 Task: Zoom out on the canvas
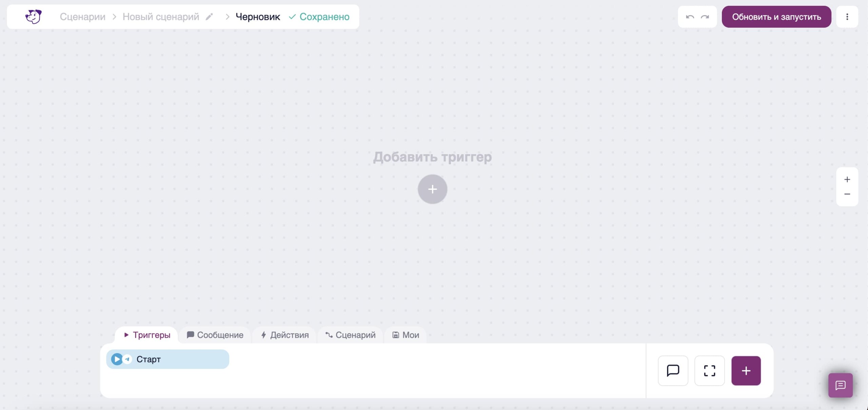[x=847, y=194]
